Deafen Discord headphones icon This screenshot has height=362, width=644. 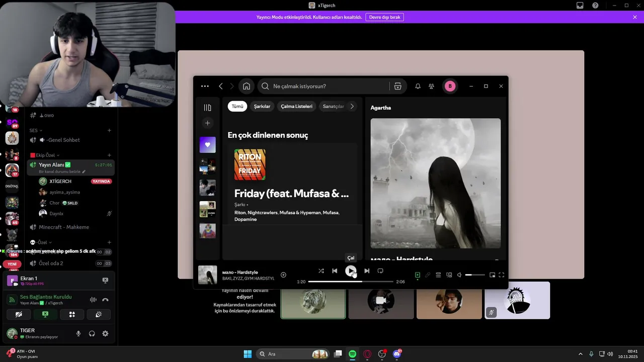point(92,333)
